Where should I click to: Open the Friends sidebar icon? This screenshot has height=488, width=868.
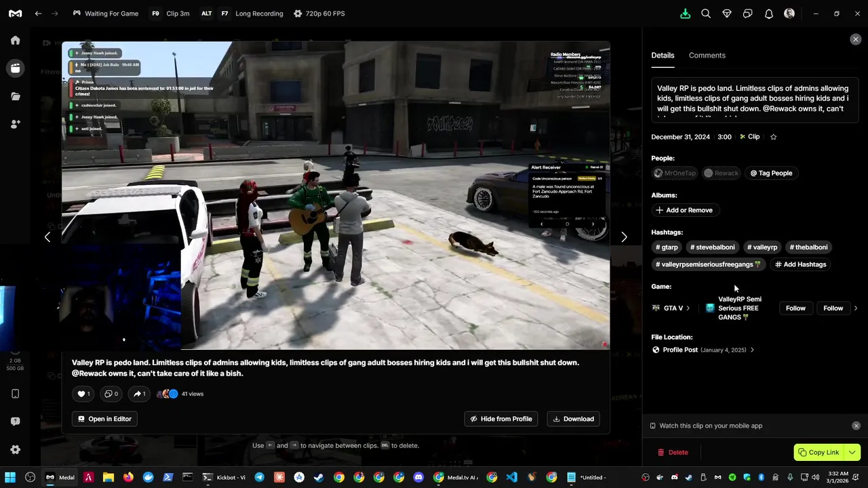15,124
